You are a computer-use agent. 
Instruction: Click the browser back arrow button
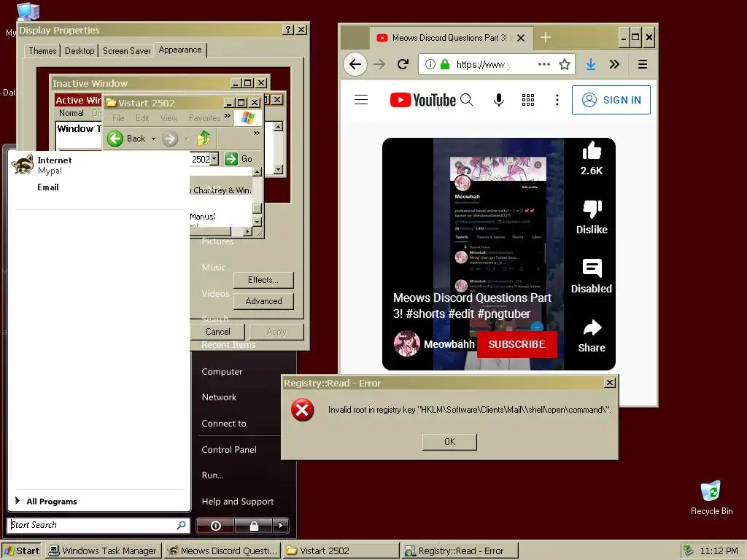point(355,64)
